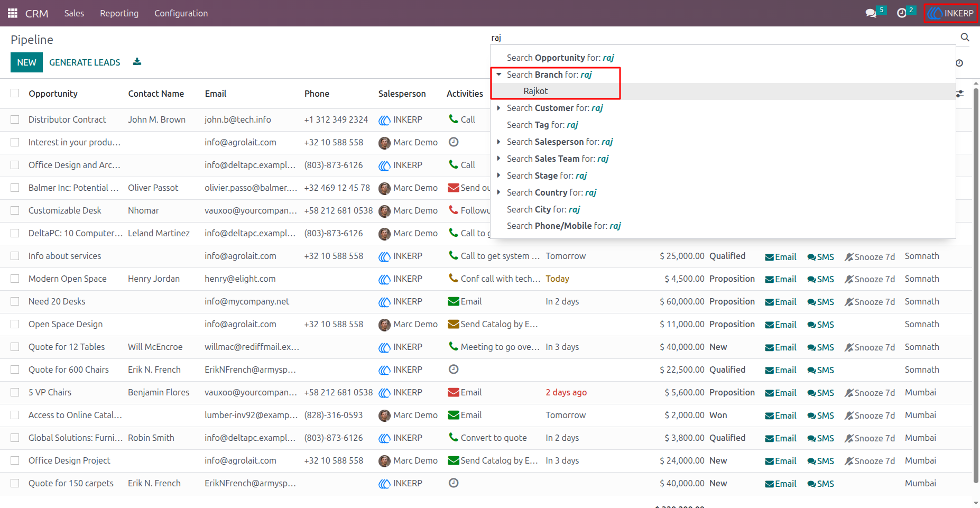The width and height of the screenshot is (980, 508).
Task: Click the Email envelope action in Info about services row
Action: coord(781,257)
